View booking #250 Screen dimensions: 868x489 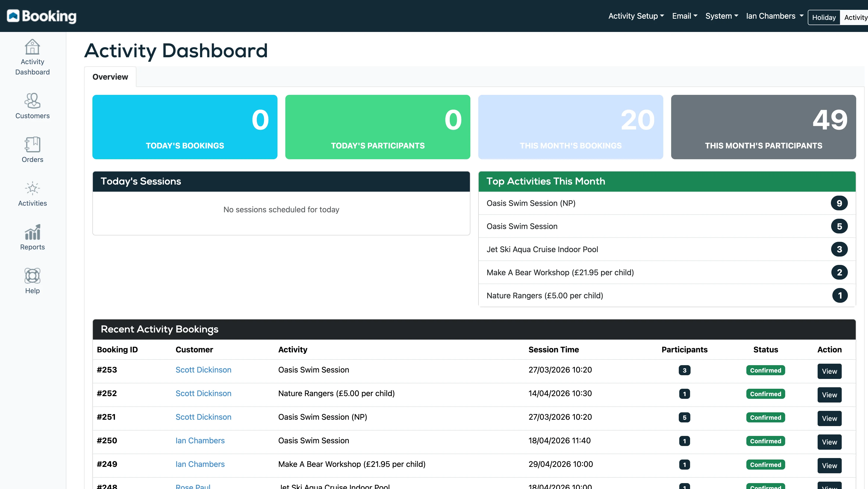coord(829,442)
